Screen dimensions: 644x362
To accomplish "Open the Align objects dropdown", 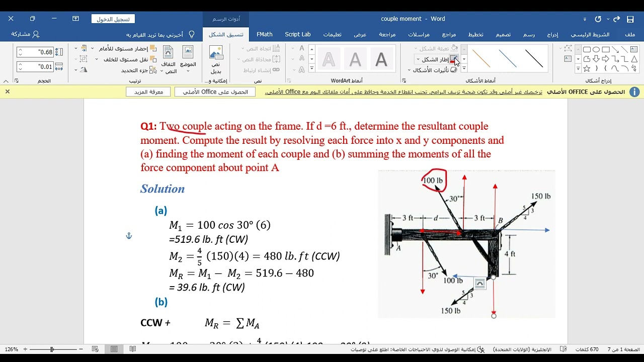I will pyautogui.click(x=80, y=48).
